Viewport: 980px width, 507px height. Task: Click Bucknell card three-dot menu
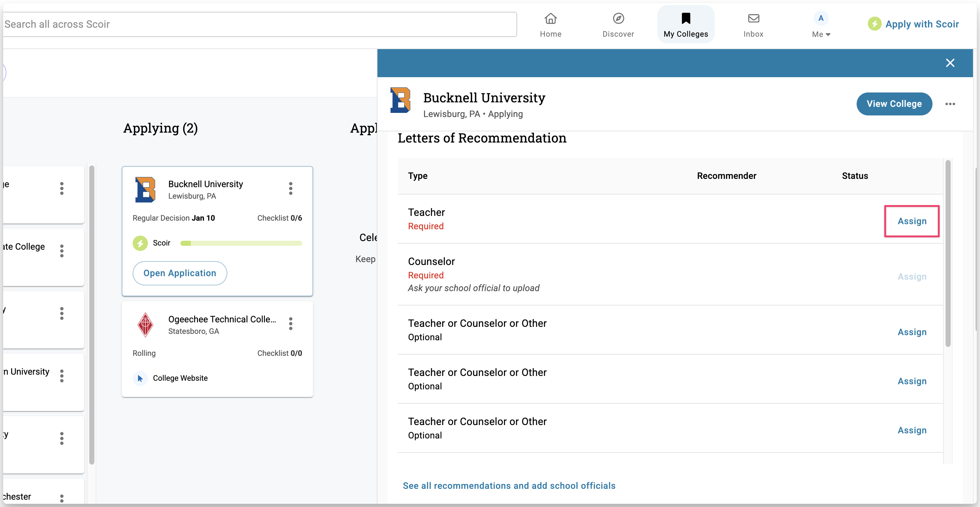click(x=291, y=188)
